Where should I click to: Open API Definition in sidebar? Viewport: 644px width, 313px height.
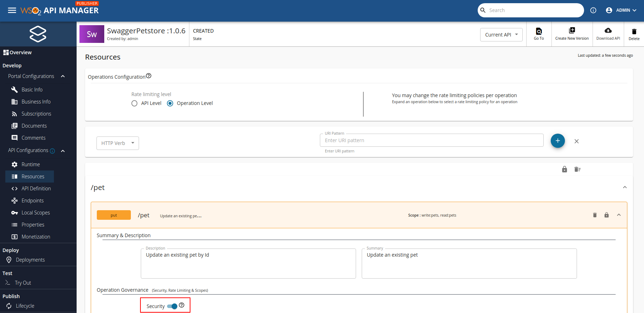coord(36,189)
